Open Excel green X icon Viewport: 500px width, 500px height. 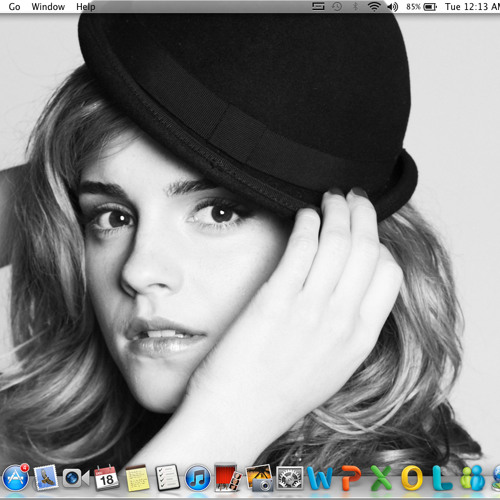(x=381, y=478)
